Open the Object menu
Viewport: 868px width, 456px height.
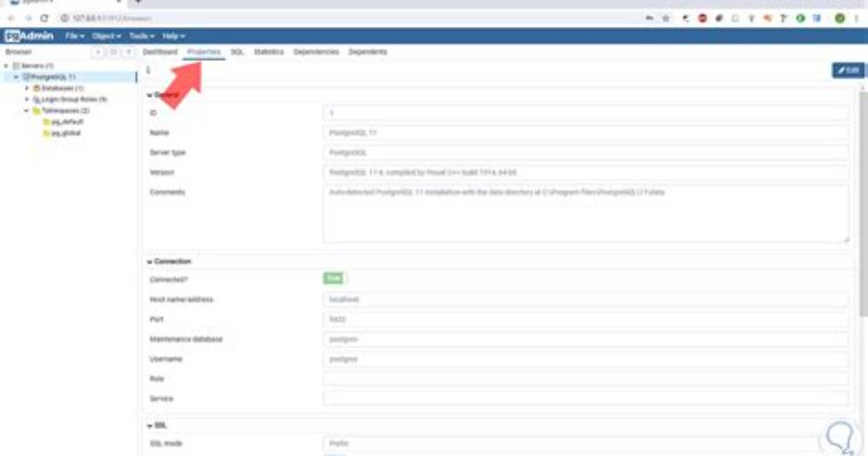pyautogui.click(x=106, y=36)
